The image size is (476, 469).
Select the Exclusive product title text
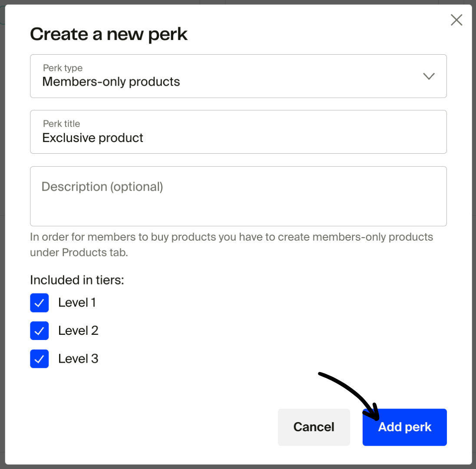point(93,138)
